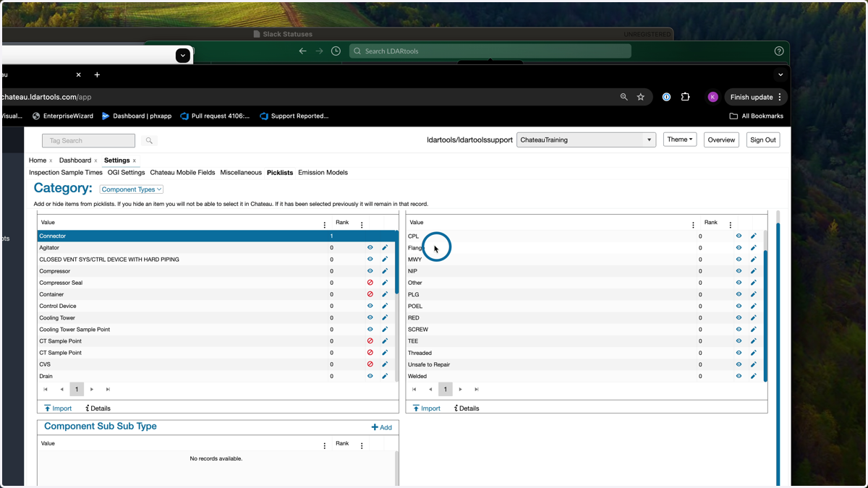The image size is (868, 488).
Task: Toggle visibility eye for Drain row
Action: click(370, 376)
